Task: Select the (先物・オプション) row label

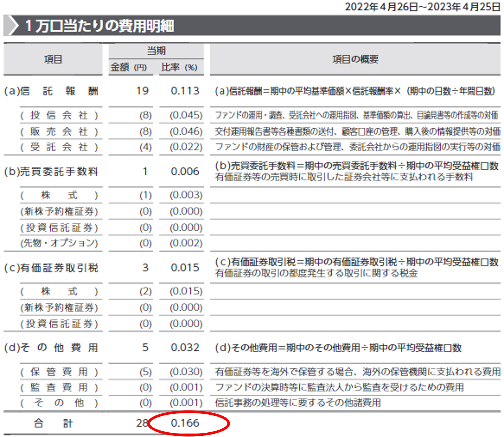Action: pos(59,243)
